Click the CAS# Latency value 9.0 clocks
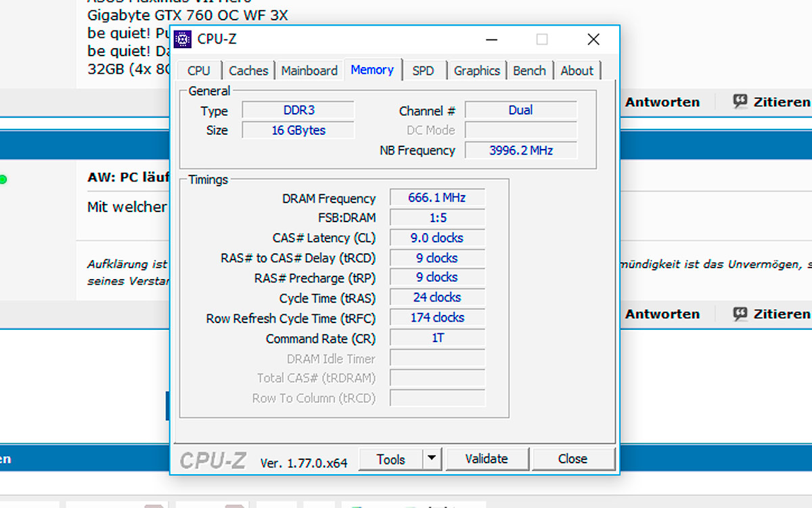Screen dimensions: 812x508 pos(437,238)
